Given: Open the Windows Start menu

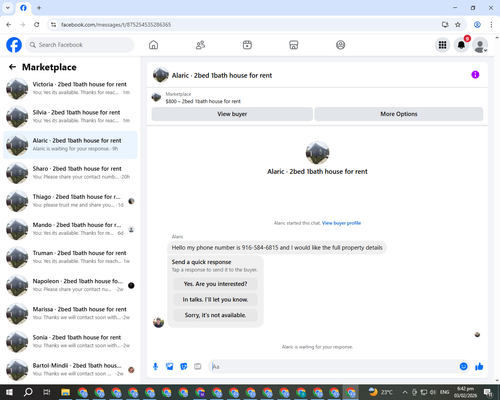Looking at the screenshot, I should pyautogui.click(x=9, y=392).
